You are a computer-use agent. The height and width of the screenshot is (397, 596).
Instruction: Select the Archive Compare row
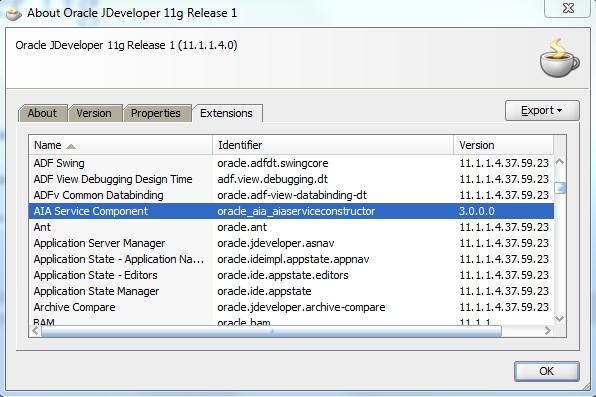[291, 307]
